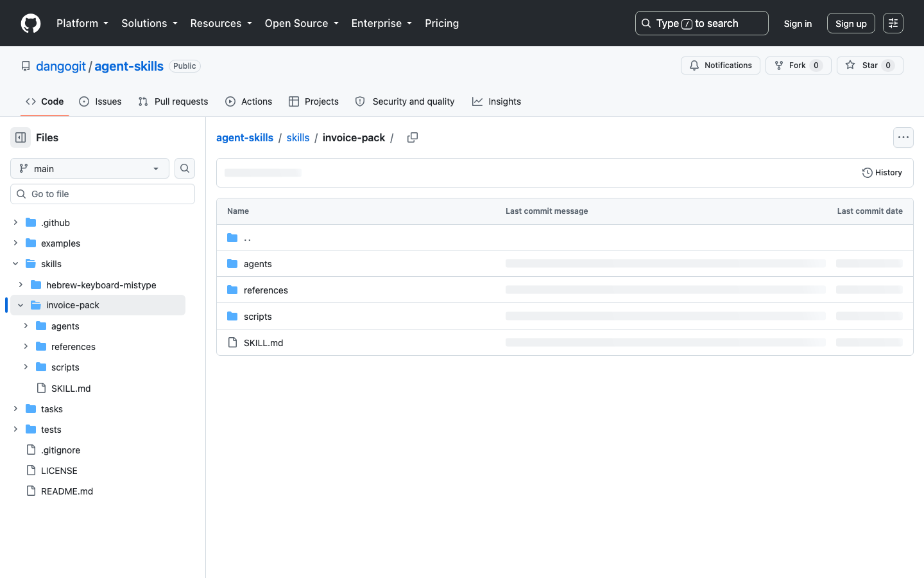Click the .github folder icon in the tree
The image size is (924, 578).
[31, 223]
